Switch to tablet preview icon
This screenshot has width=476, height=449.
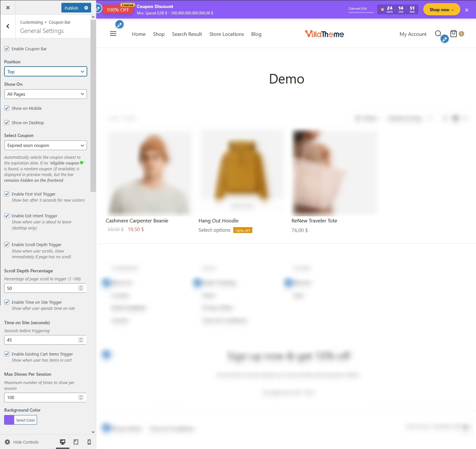(x=76, y=442)
